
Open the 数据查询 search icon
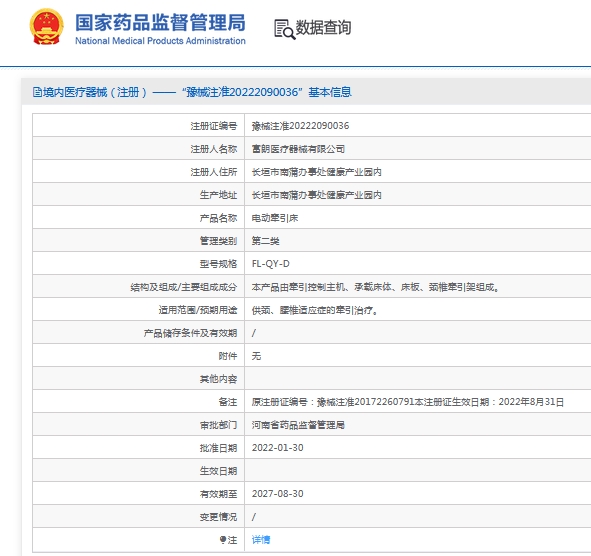(x=285, y=29)
